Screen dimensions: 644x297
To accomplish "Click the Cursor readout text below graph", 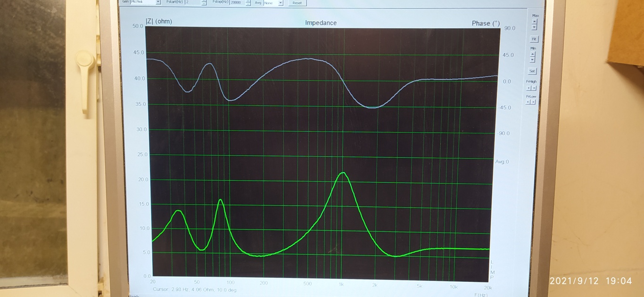I will pos(195,290).
